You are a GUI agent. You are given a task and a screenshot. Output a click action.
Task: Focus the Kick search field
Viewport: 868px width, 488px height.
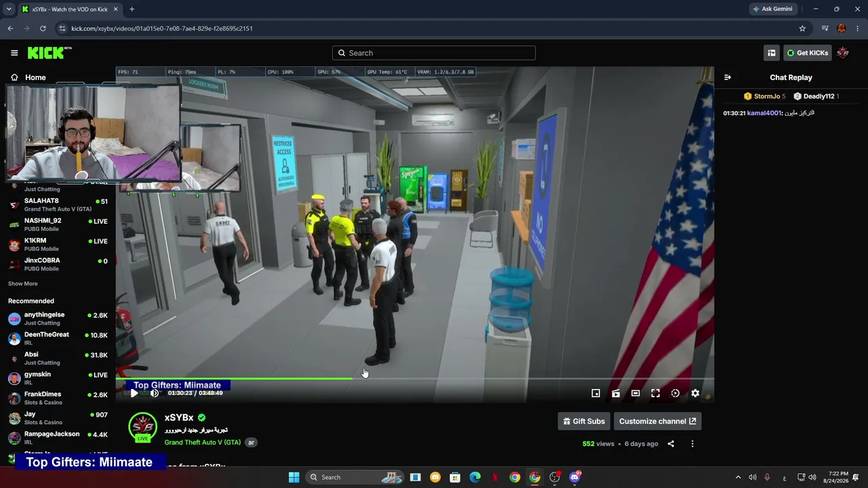(x=434, y=53)
